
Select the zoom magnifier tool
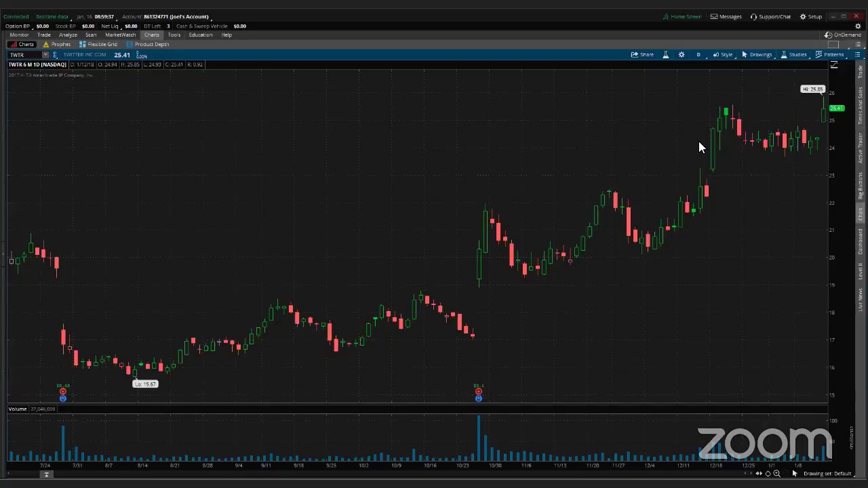(776, 473)
